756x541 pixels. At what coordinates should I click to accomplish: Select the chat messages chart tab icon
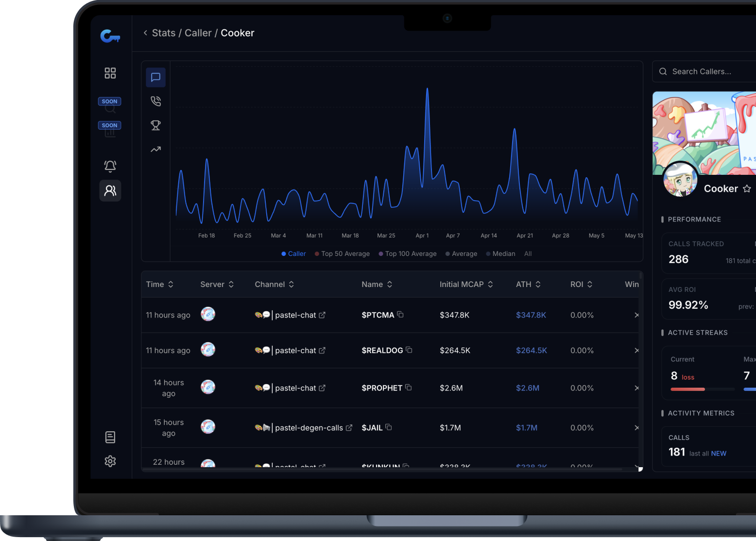coord(155,77)
